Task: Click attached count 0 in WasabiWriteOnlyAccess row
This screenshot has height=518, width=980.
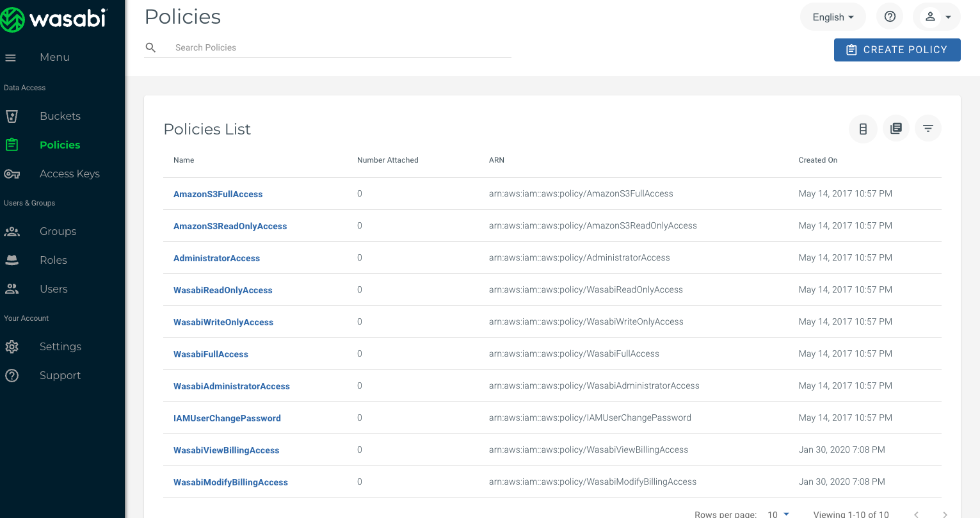Action: click(x=360, y=321)
